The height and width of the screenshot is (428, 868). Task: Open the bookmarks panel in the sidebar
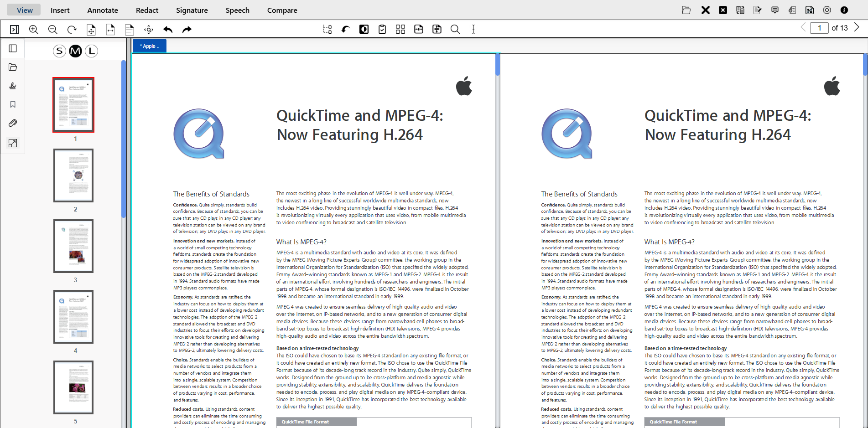13,104
